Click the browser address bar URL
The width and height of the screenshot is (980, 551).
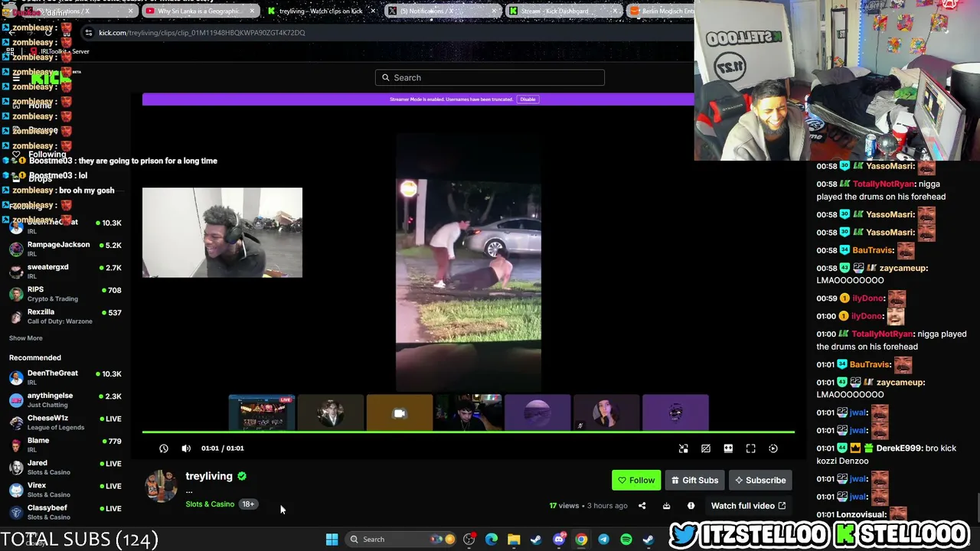[x=202, y=33]
